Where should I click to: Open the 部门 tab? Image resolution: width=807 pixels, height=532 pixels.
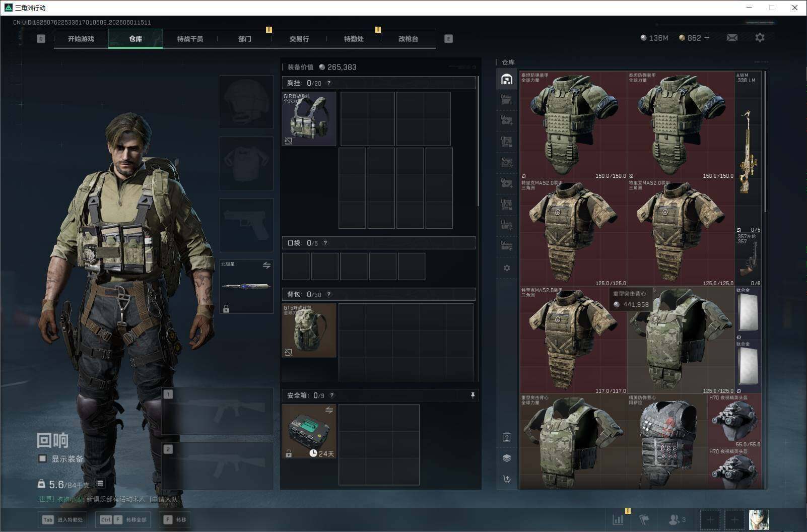tap(245, 39)
